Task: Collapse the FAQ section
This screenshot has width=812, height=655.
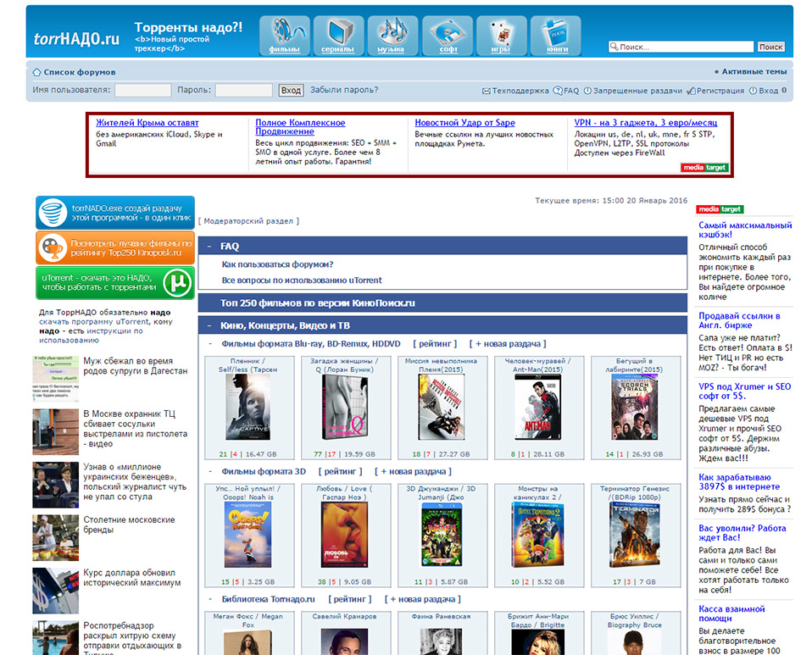Action: point(209,247)
